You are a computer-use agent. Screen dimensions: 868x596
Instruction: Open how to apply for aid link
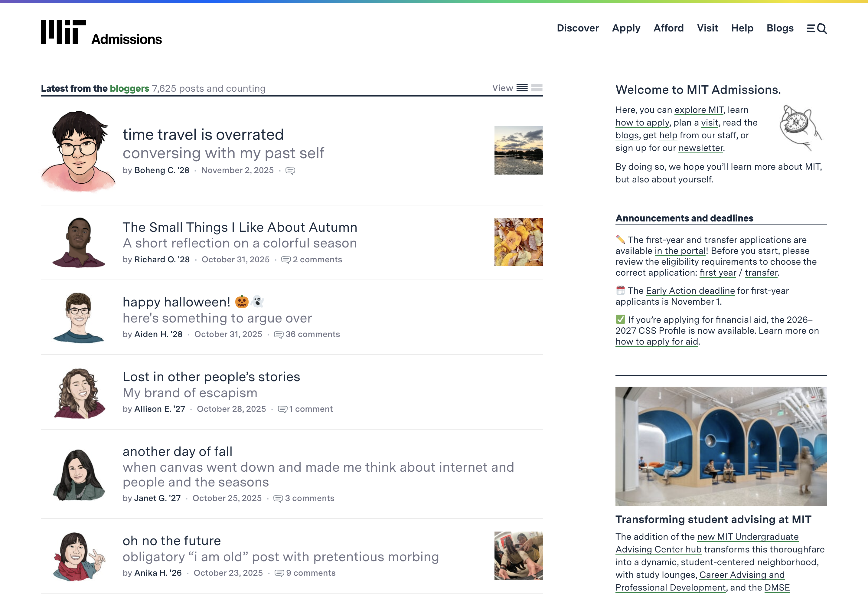click(656, 342)
